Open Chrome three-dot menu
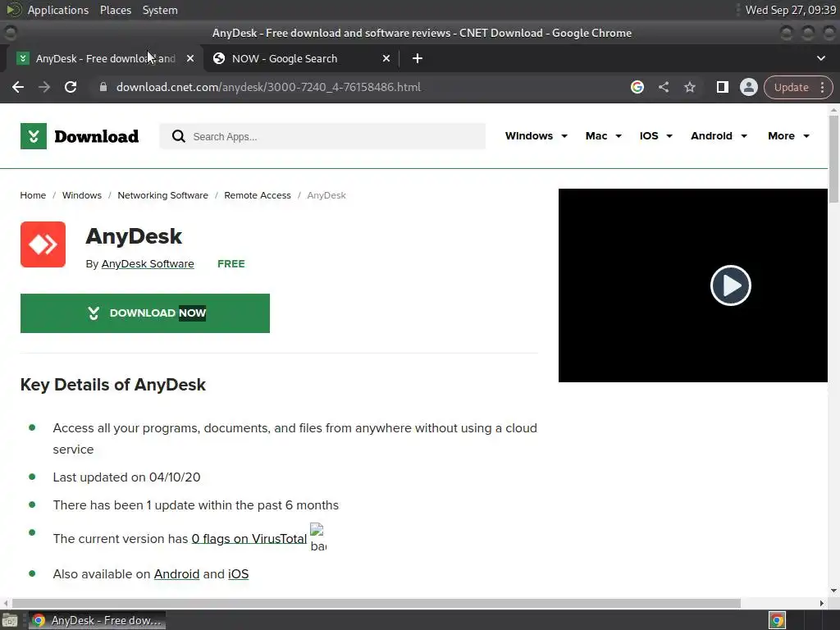Image resolution: width=840 pixels, height=630 pixels. (x=822, y=87)
